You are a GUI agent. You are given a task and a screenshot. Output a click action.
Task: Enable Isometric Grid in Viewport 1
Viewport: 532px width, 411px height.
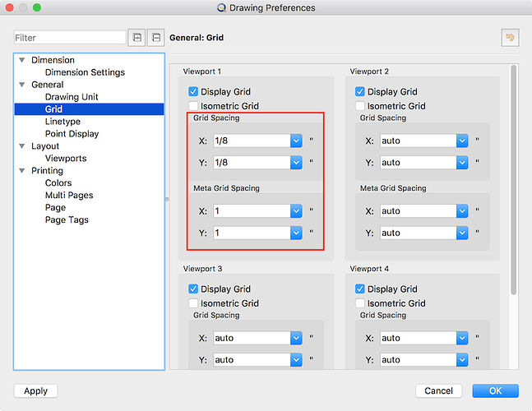point(194,106)
